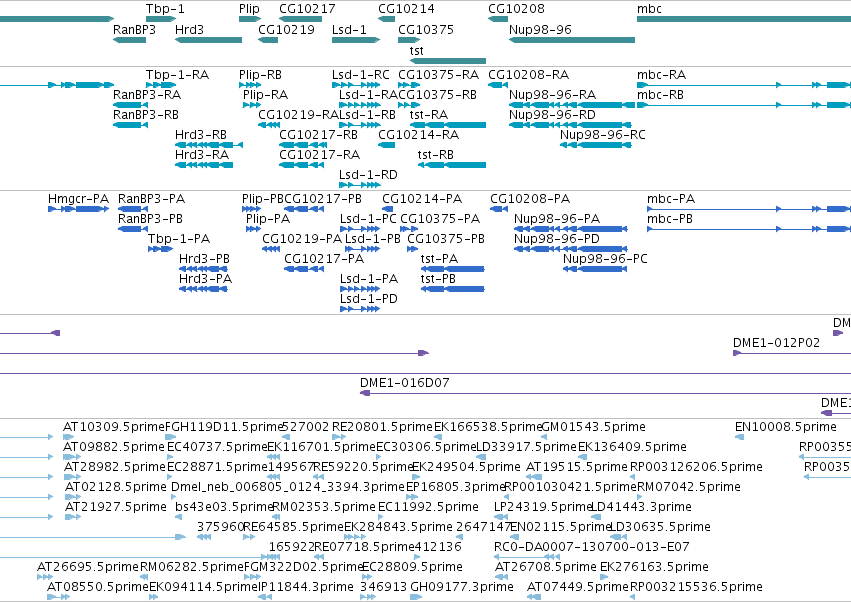The image size is (851, 602).
Task: Click the Hmgcr-PA protein feature
Action: (78, 208)
